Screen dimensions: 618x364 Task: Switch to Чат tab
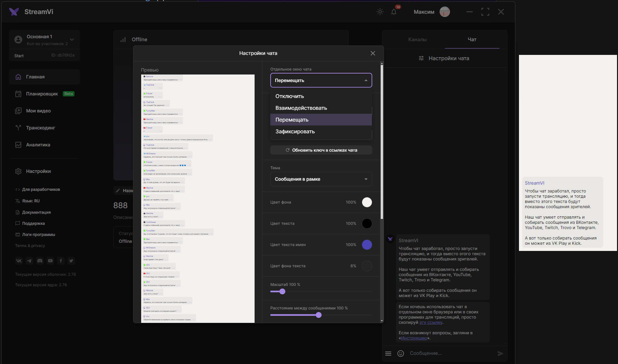(472, 40)
